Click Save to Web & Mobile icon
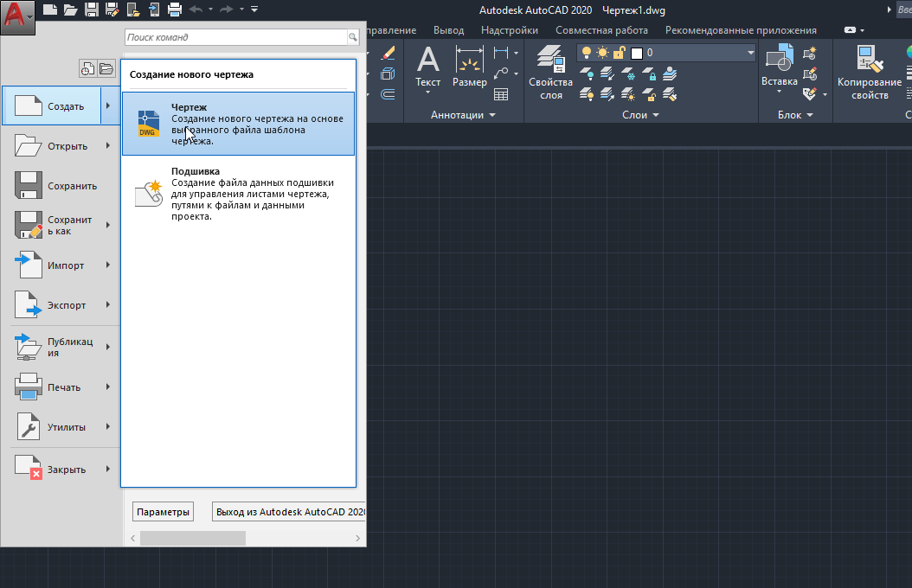This screenshot has width=912, height=588. tap(154, 10)
